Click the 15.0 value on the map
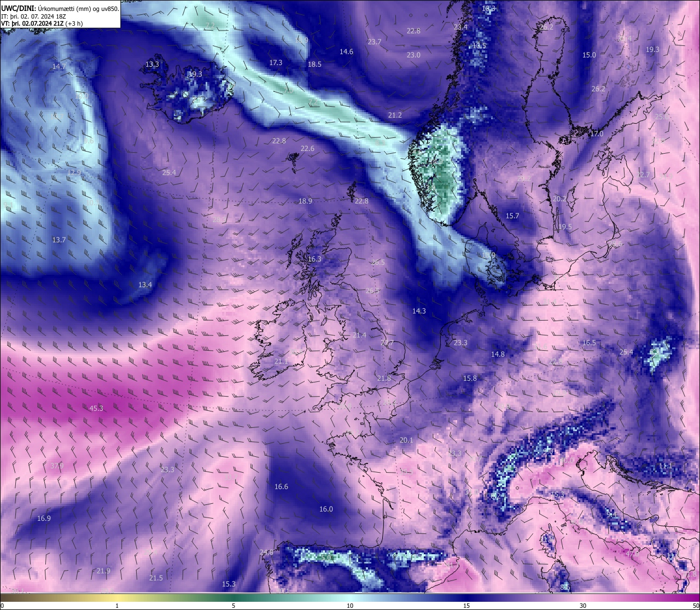The image size is (700, 610). pyautogui.click(x=589, y=55)
